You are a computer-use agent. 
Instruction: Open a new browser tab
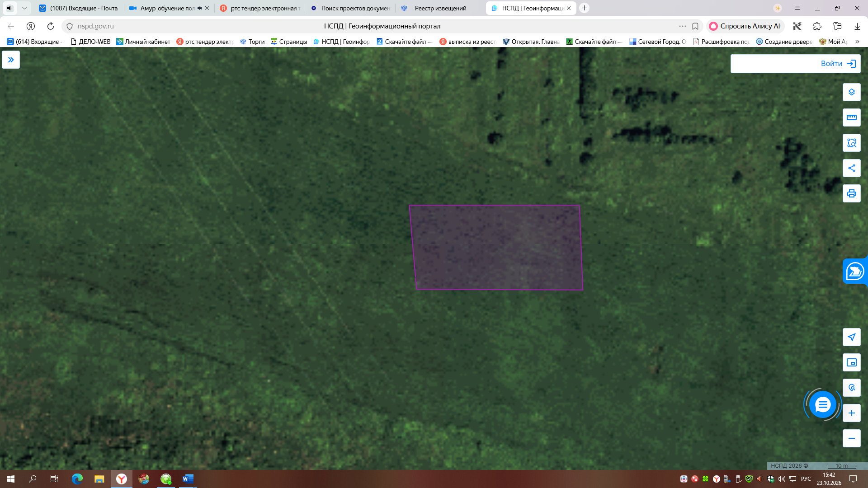(x=584, y=8)
